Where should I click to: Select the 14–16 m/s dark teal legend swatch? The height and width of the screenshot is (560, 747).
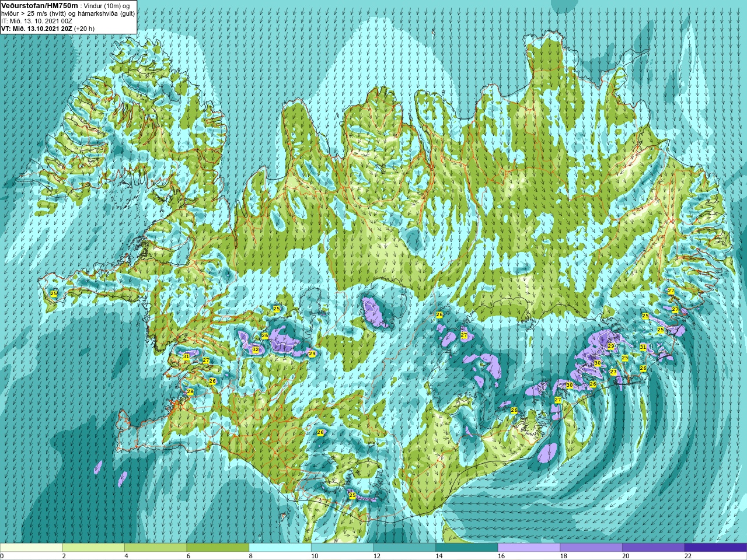(467, 548)
